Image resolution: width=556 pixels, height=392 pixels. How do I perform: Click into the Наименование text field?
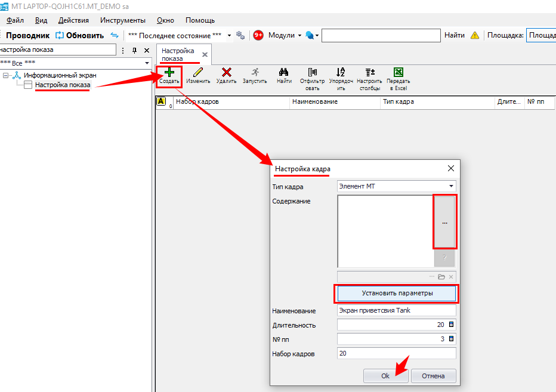[396, 310]
